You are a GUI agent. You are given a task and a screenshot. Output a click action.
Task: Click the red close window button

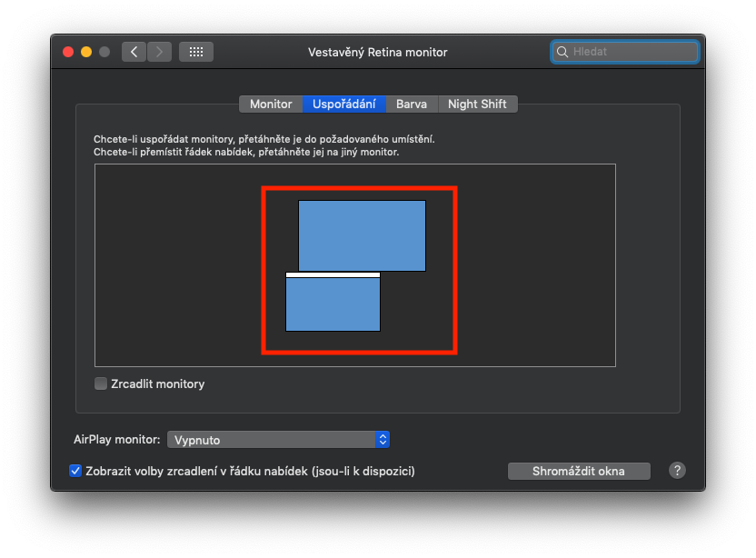point(68,52)
